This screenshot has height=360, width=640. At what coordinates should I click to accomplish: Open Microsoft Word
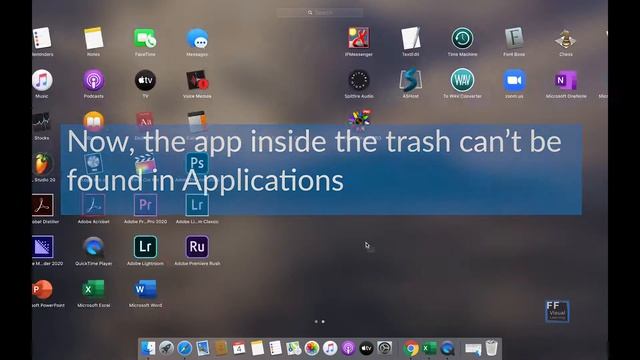[145, 289]
